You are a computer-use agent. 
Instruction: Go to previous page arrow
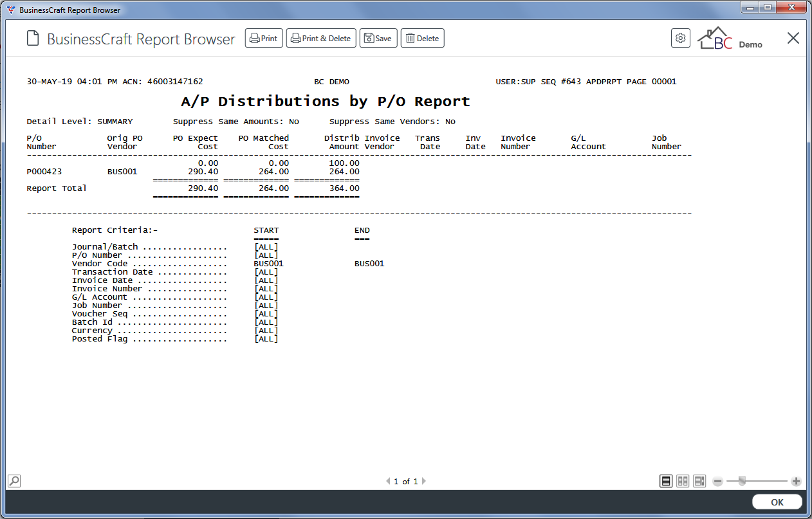point(388,481)
